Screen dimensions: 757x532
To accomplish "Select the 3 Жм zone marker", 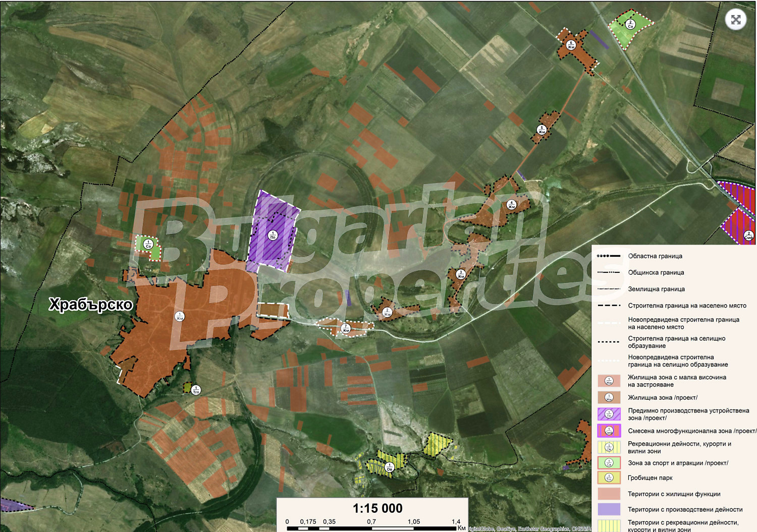I will 460,274.
